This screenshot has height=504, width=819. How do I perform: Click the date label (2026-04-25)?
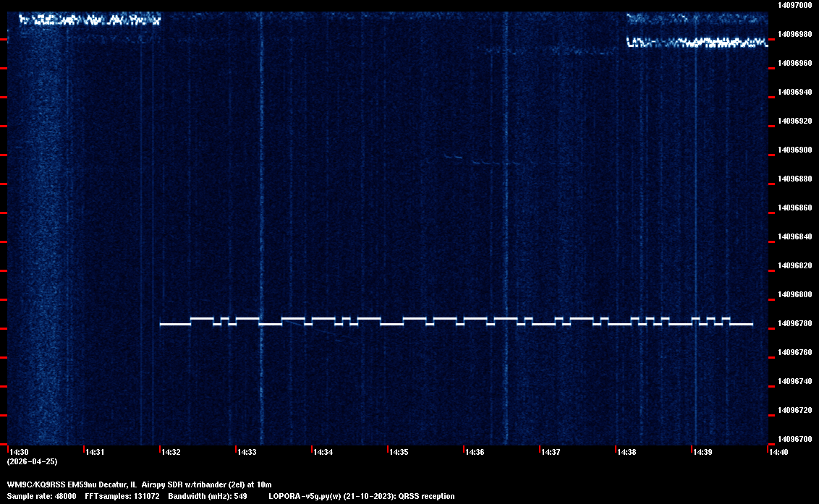click(x=32, y=461)
